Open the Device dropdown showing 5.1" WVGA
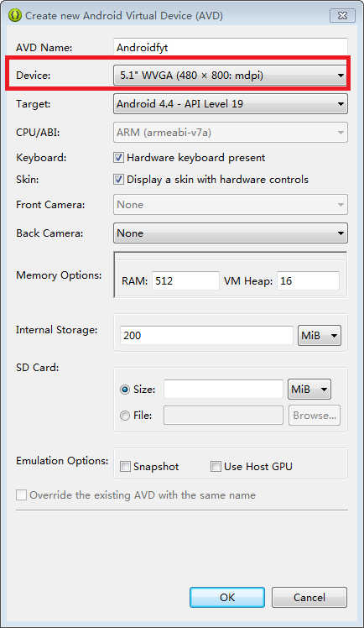 (231, 75)
